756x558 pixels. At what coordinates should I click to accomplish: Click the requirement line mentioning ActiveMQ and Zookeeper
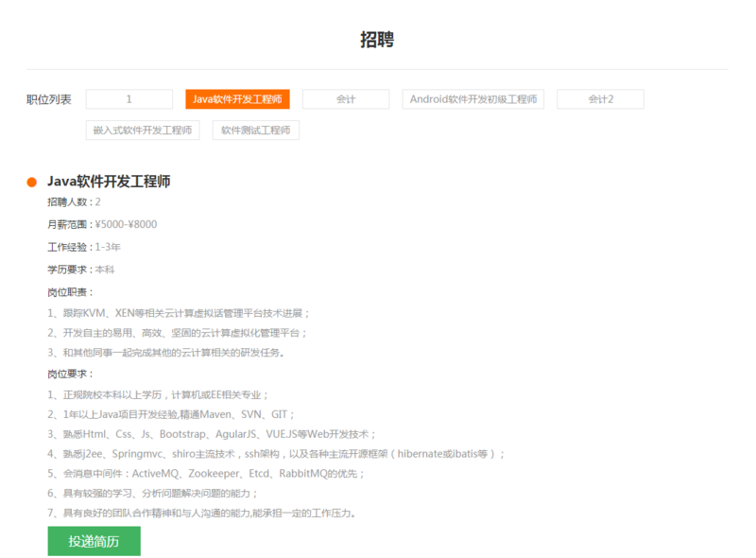tap(206, 473)
